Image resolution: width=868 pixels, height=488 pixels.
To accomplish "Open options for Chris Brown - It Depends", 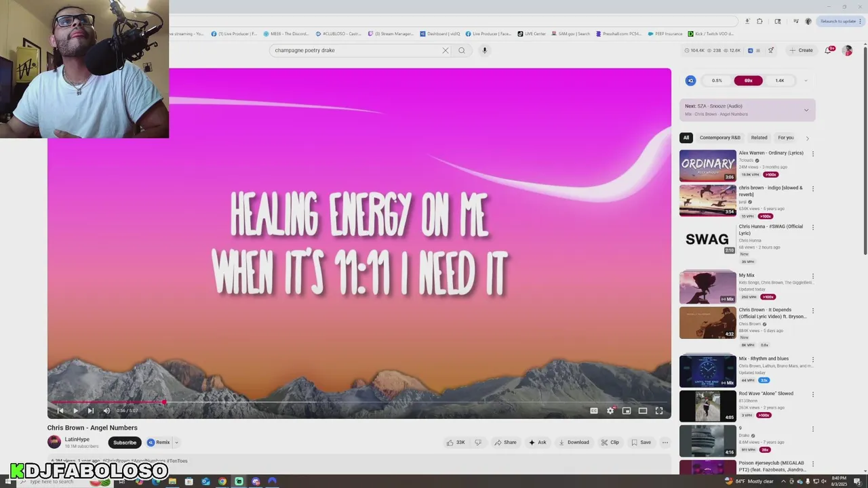I will pos(813,311).
